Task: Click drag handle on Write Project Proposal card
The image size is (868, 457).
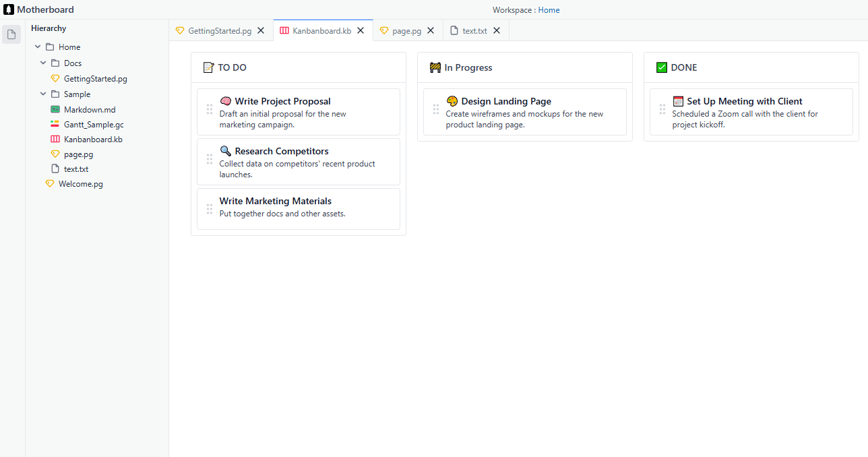Action: (210, 109)
